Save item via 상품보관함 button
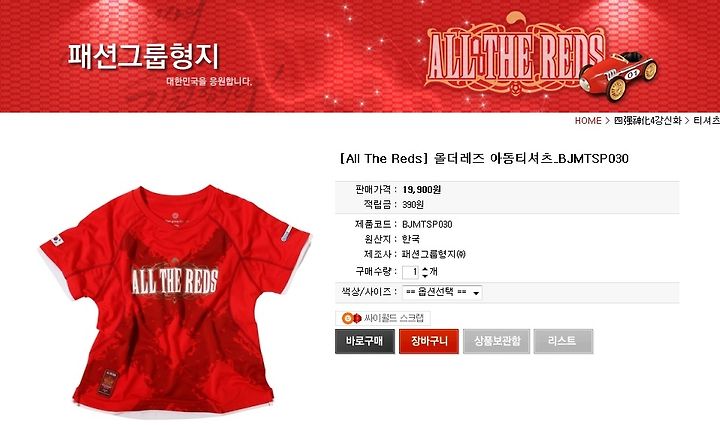The image size is (720, 425). click(496, 341)
